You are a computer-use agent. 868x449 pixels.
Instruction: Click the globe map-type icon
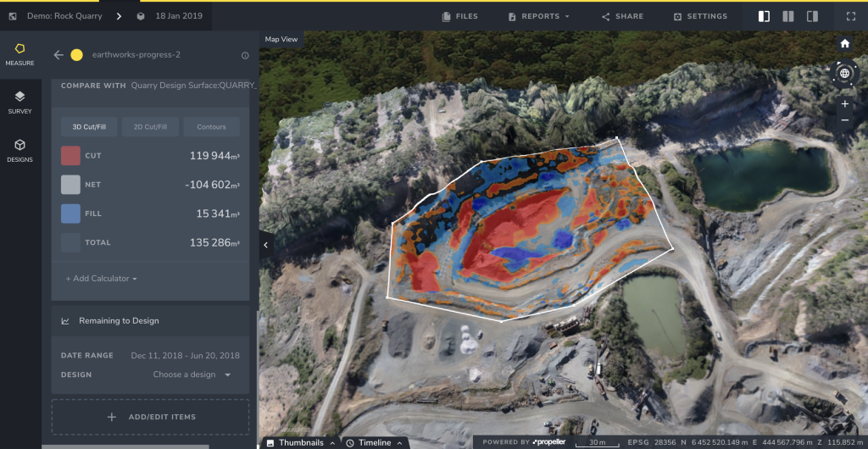(x=844, y=74)
